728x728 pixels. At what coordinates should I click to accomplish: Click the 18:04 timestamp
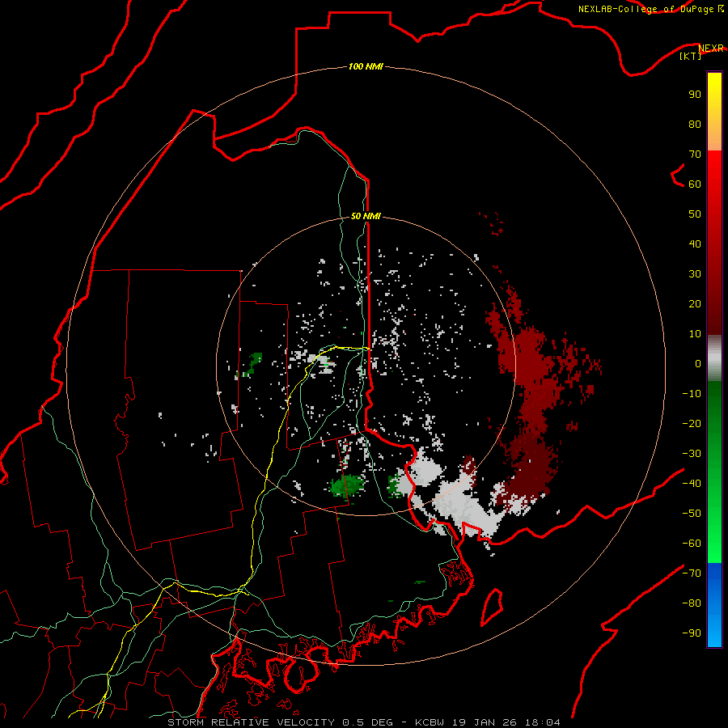click(x=543, y=722)
